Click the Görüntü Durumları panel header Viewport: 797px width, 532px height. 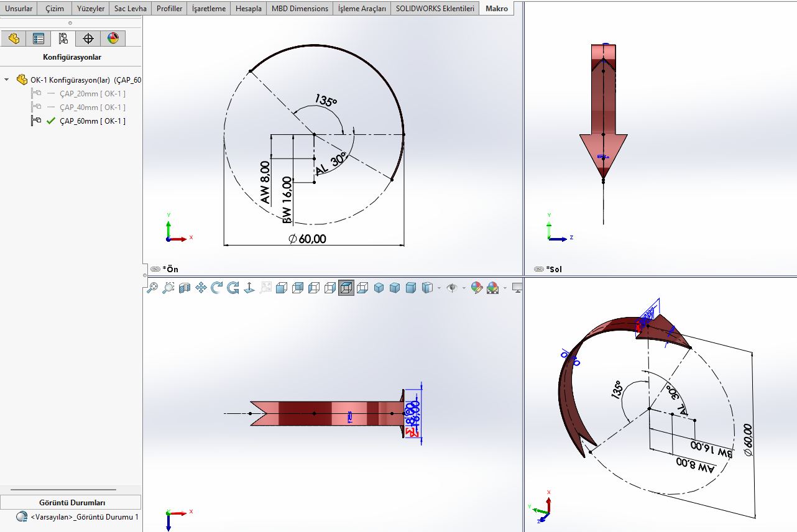click(71, 502)
